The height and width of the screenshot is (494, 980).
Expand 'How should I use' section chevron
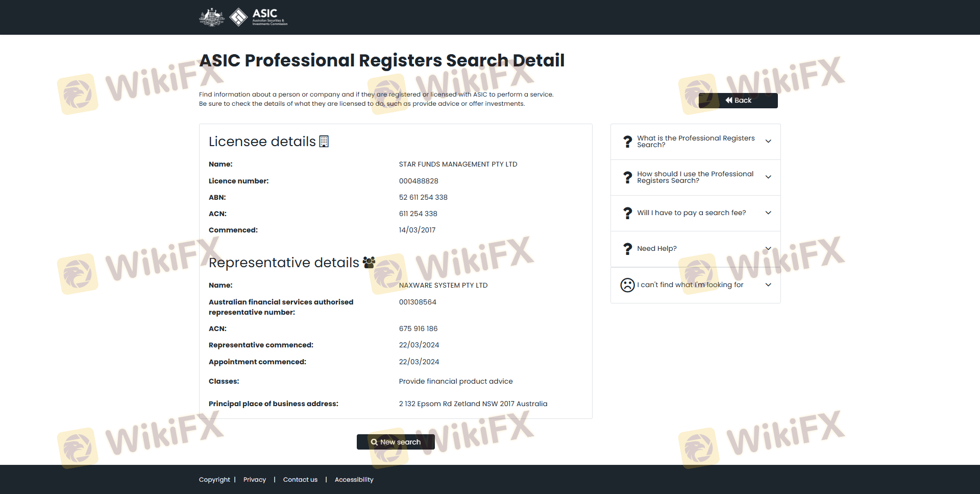click(x=768, y=177)
